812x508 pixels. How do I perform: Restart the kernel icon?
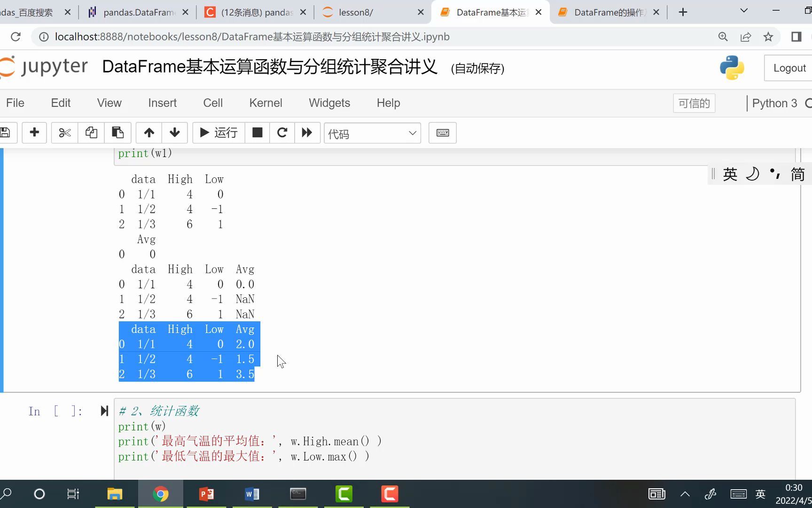point(282,133)
